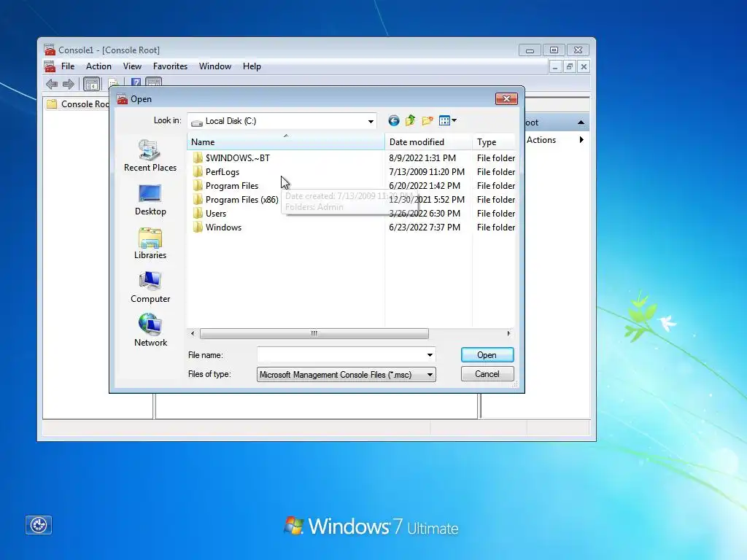The height and width of the screenshot is (560, 747).
Task: Select the Users folder
Action: tap(209, 214)
